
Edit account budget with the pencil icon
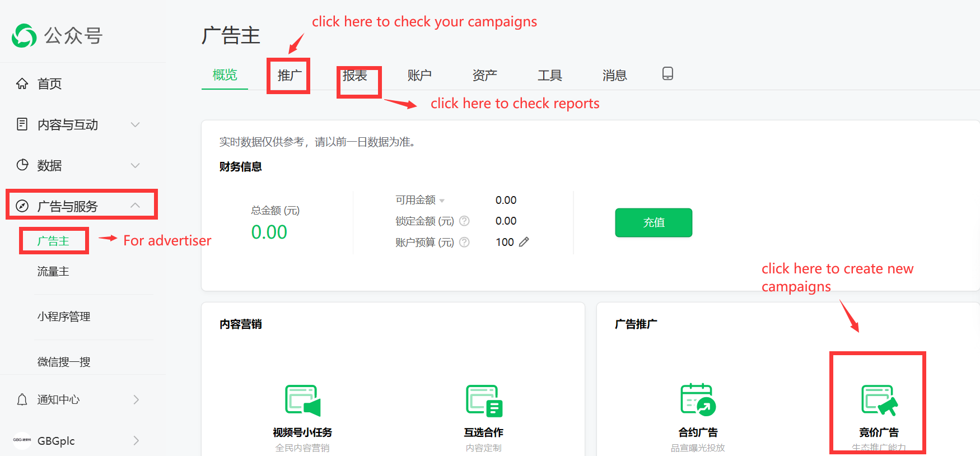click(524, 242)
